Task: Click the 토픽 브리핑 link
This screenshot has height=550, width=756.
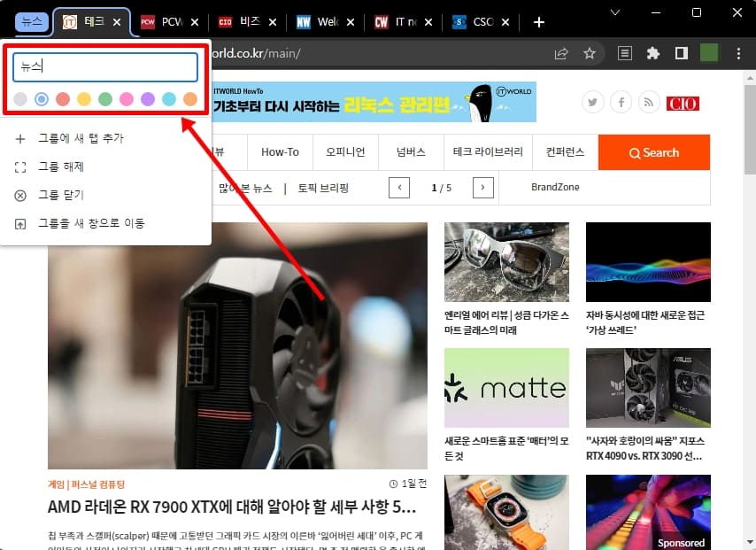Action: (323, 188)
